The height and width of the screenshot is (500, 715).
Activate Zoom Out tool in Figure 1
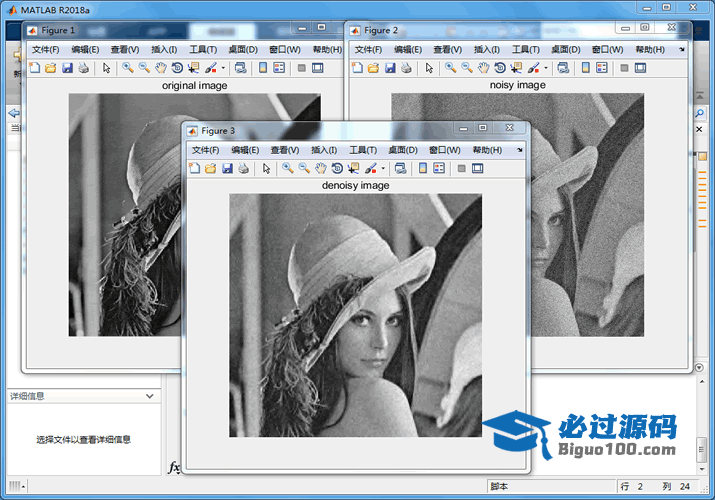coord(144,68)
